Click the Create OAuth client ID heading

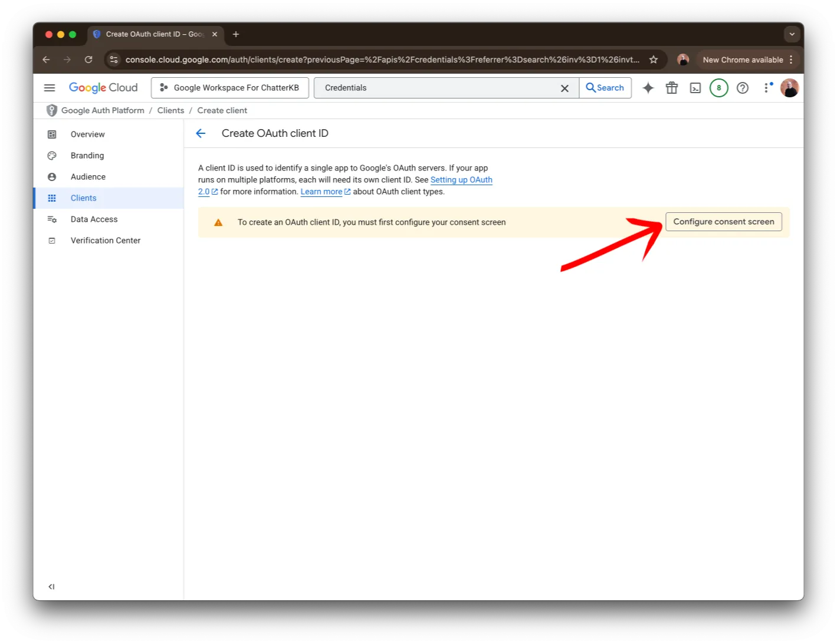click(275, 133)
